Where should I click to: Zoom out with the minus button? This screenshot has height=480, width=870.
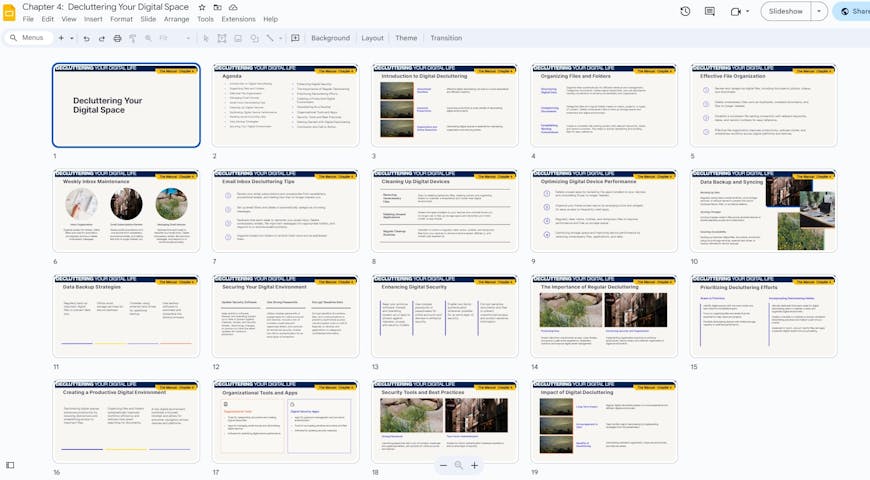tap(443, 465)
